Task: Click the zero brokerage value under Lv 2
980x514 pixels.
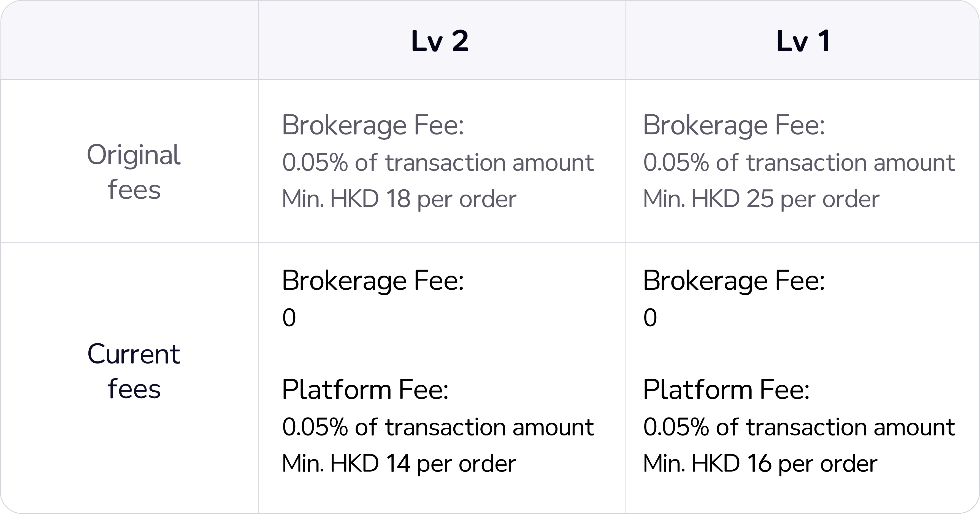Action: coord(289,317)
